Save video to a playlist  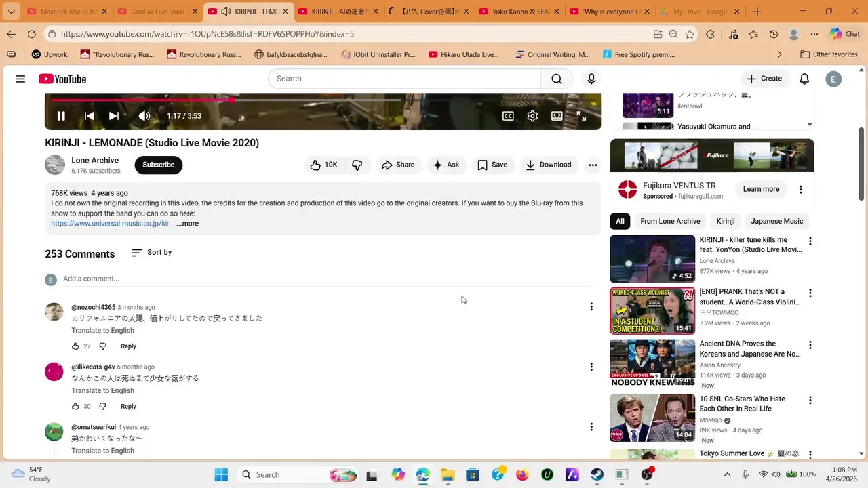pos(492,165)
